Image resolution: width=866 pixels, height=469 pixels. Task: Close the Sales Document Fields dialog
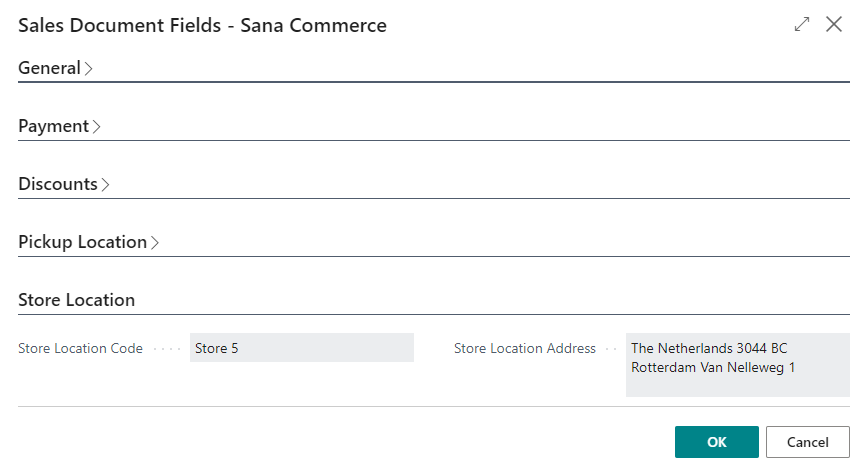point(834,24)
